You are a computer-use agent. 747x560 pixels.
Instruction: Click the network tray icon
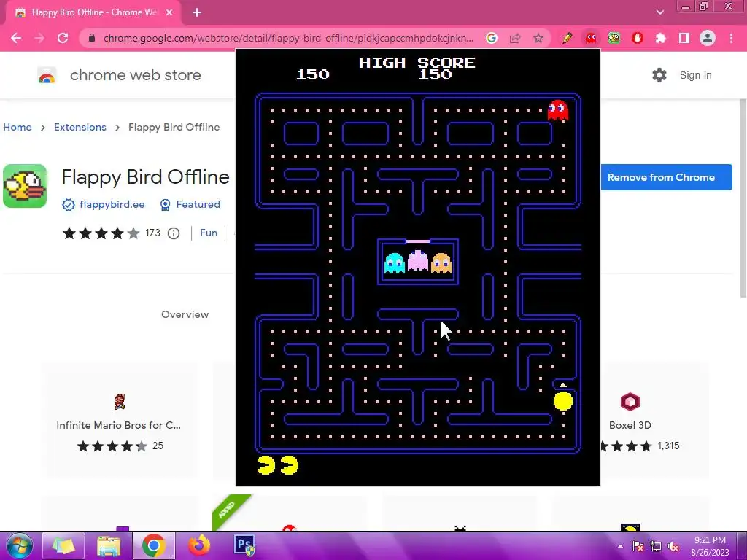[x=656, y=547]
